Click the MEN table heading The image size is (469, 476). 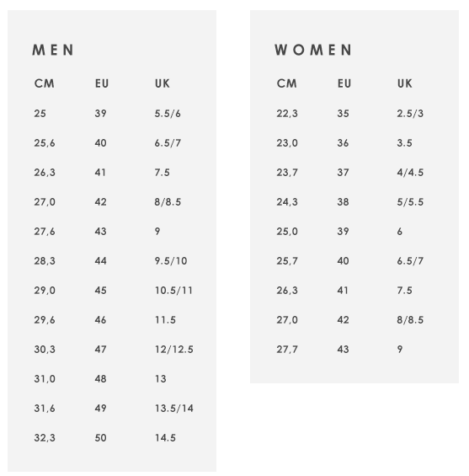click(53, 50)
